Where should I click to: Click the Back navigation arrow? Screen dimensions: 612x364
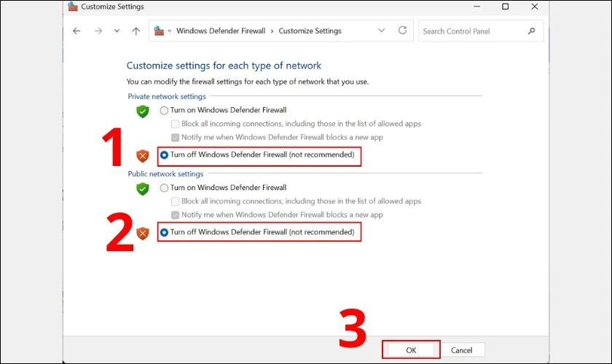(76, 31)
